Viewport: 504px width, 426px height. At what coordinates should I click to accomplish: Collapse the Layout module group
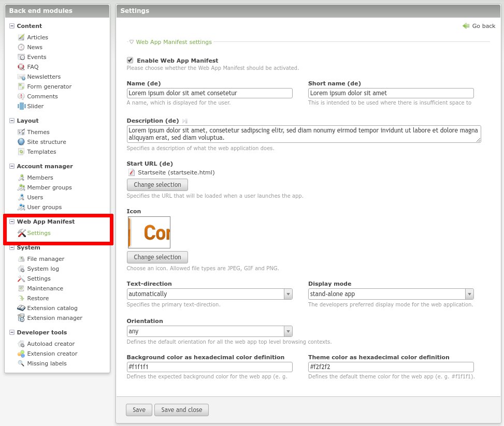(12, 121)
